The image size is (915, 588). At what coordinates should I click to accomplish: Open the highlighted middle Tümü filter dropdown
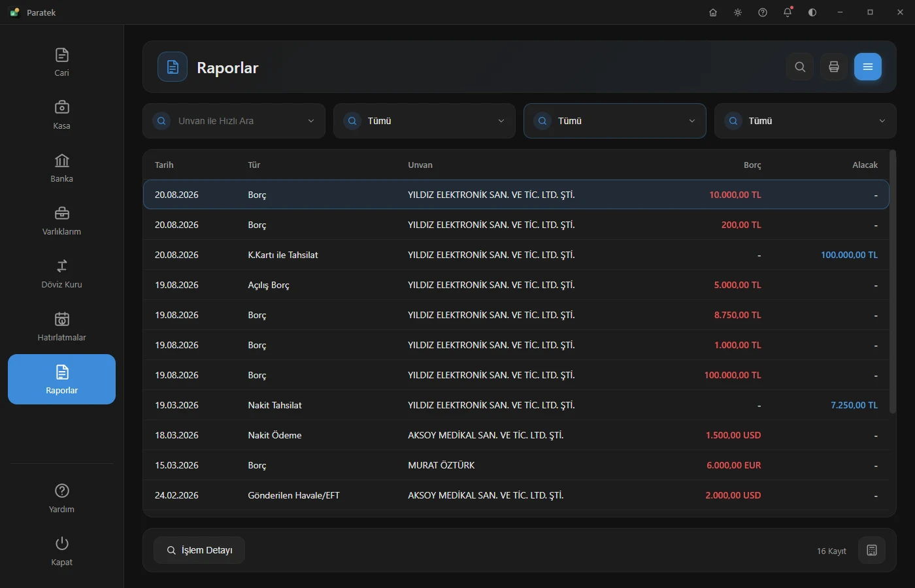tap(615, 121)
